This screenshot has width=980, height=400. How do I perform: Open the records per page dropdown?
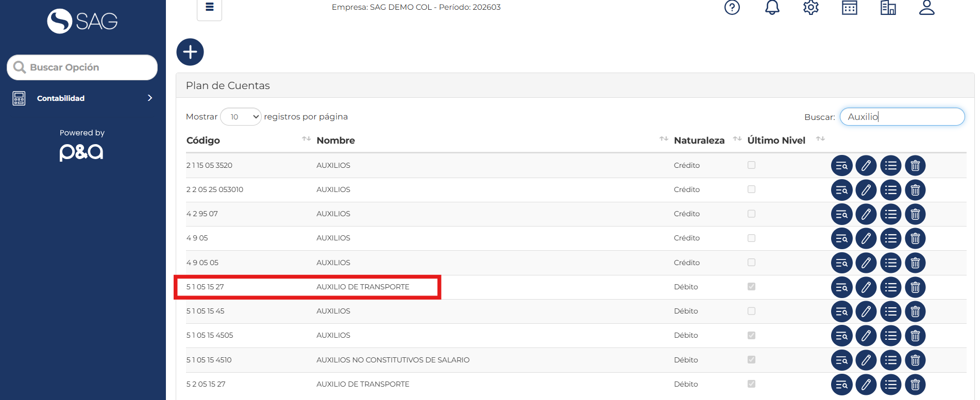(241, 117)
